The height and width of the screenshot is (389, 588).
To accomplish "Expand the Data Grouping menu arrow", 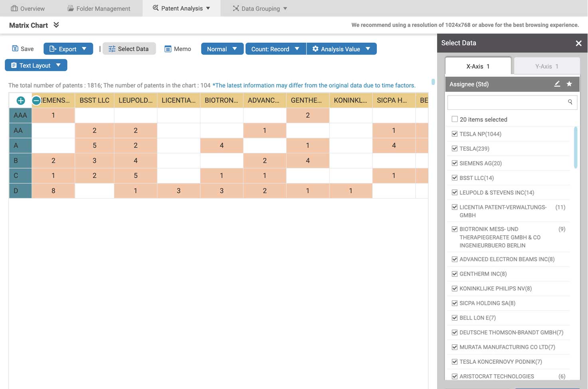I will tap(285, 8).
